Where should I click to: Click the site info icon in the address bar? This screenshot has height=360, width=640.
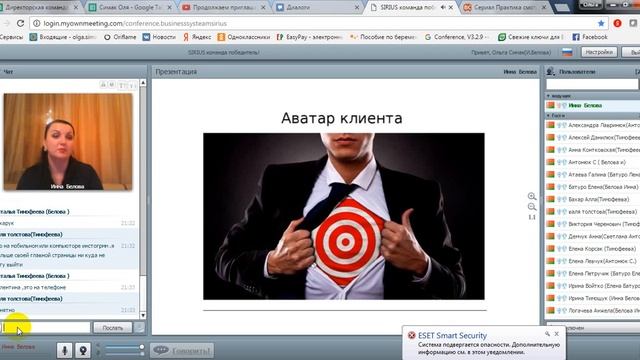coord(36,23)
